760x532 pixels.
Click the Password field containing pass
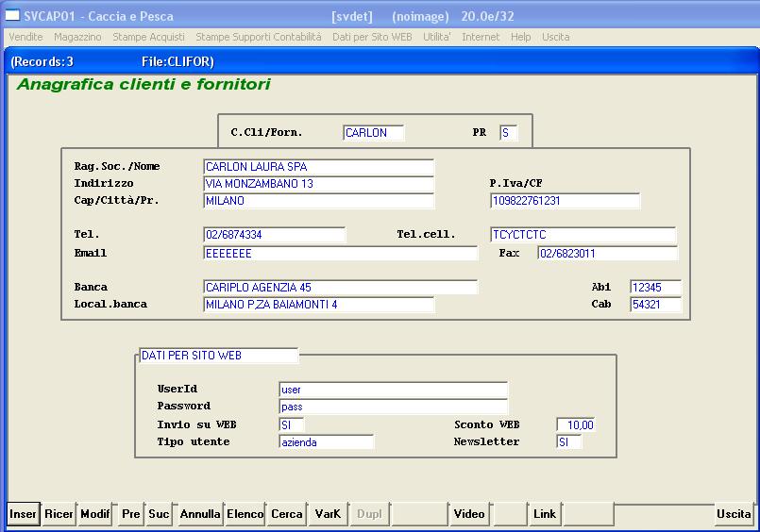click(x=393, y=407)
